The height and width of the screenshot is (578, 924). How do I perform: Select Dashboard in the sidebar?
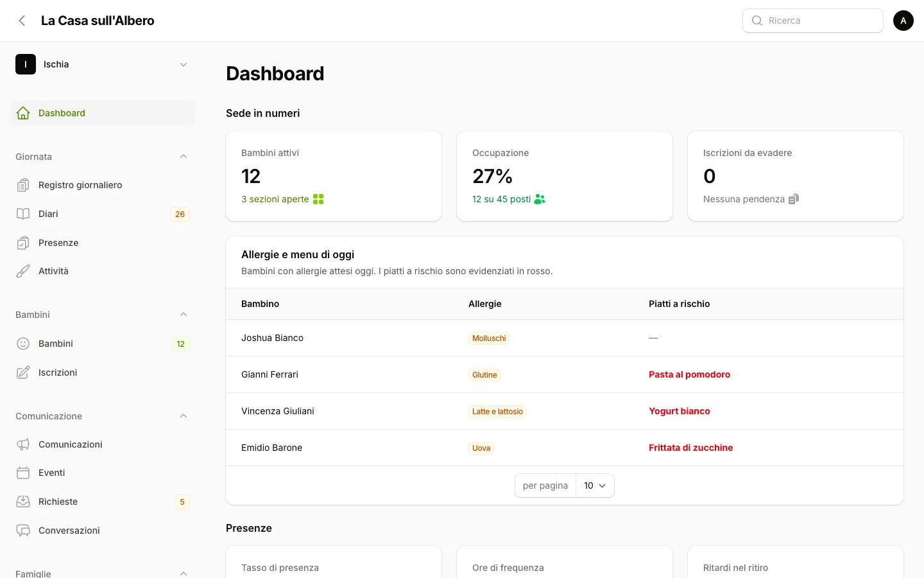pyautogui.click(x=103, y=113)
